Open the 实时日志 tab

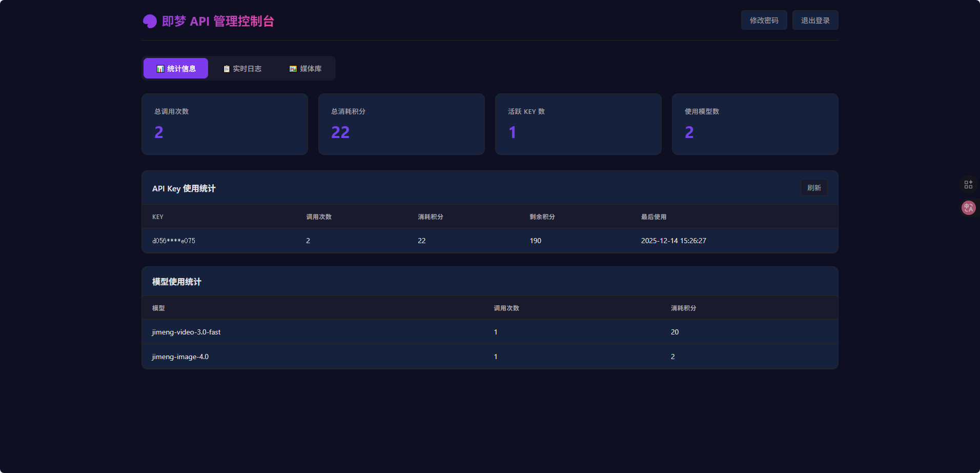click(242, 68)
